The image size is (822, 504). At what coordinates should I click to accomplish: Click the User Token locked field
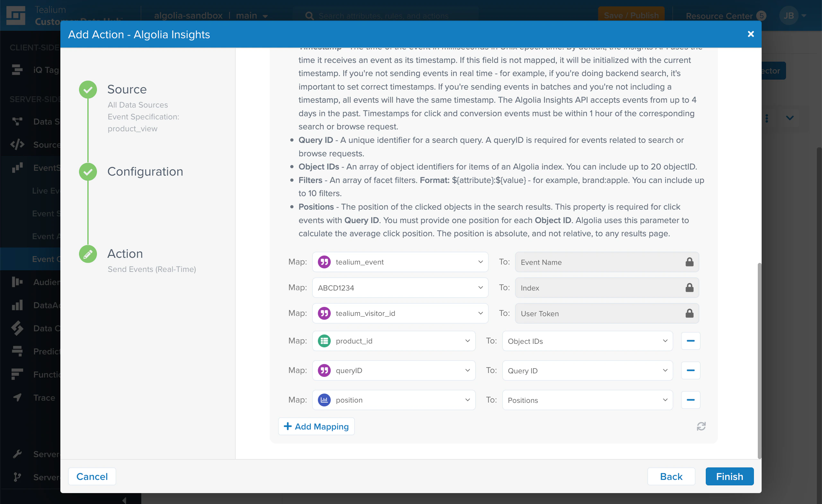(607, 313)
